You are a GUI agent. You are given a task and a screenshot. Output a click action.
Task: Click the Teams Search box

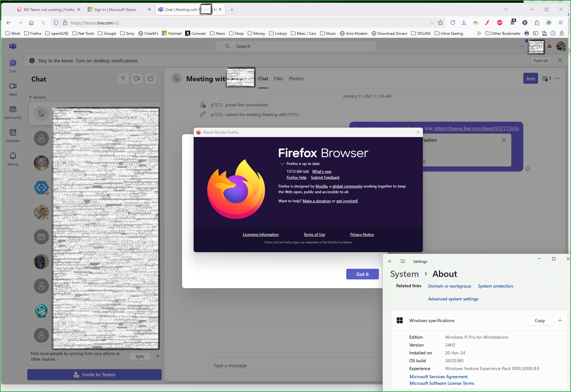click(x=296, y=46)
